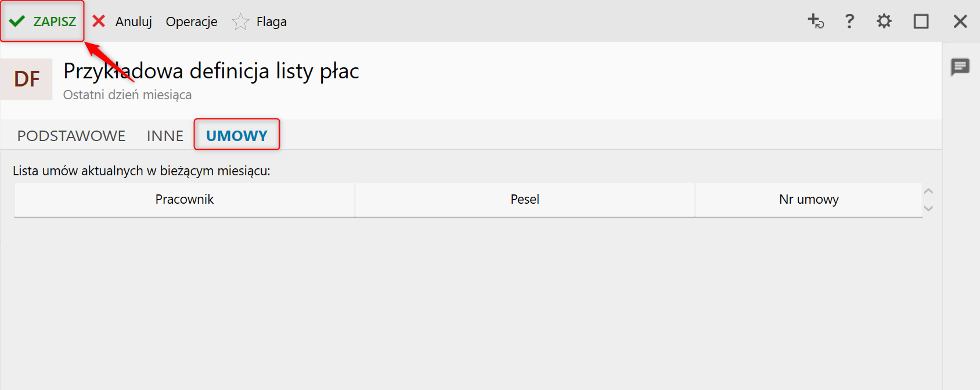Open the comments chat bubble icon
The image size is (980, 390).
coord(960,67)
